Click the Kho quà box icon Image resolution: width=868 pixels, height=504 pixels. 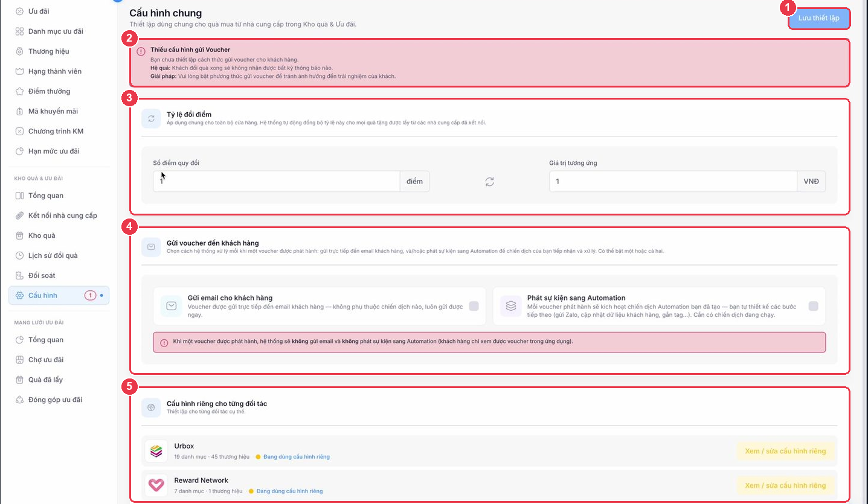19,235
